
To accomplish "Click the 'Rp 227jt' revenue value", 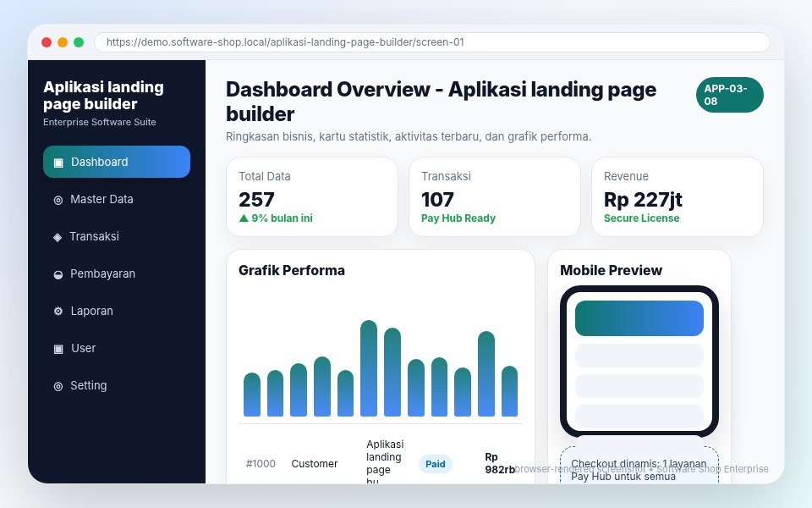I will tap(643, 200).
